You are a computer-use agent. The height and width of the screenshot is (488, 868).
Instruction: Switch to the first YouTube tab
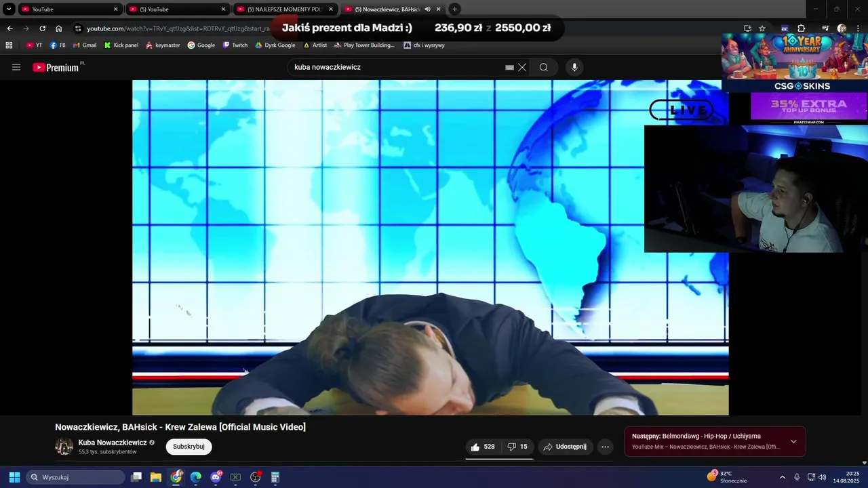click(x=69, y=9)
